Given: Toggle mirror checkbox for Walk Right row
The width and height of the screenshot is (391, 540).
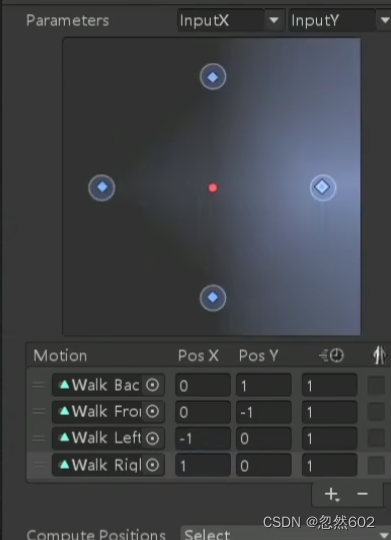Looking at the screenshot, I should (376, 465).
